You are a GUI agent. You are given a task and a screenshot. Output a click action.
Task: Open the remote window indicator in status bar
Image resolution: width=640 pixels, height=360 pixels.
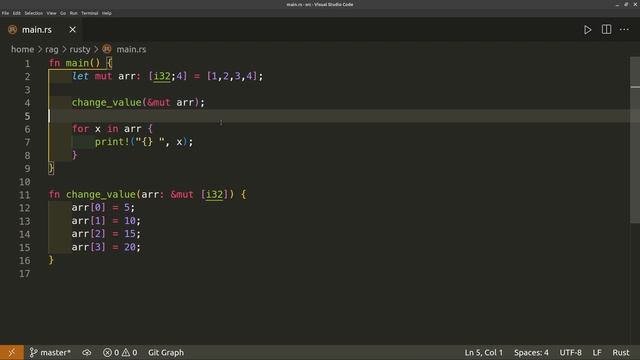(12, 352)
